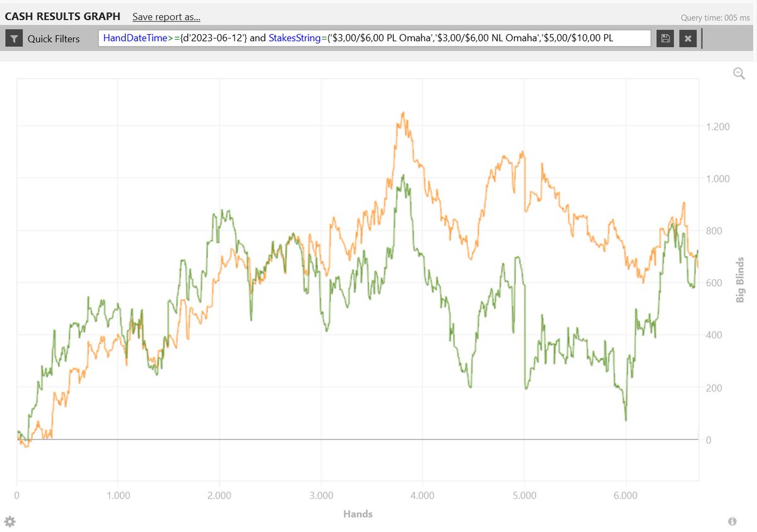This screenshot has width=757, height=532.
Task: Click the 6.000 x-axis label
Action: 626,495
